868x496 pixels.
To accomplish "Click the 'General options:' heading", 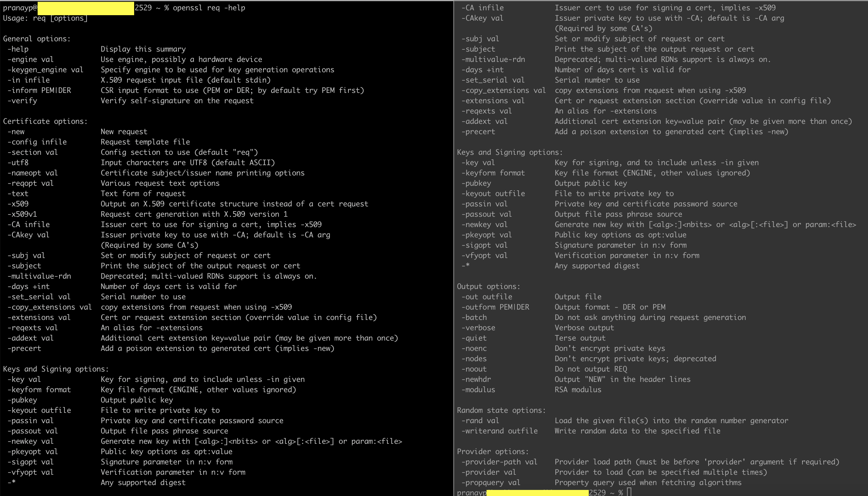I will [37, 39].
